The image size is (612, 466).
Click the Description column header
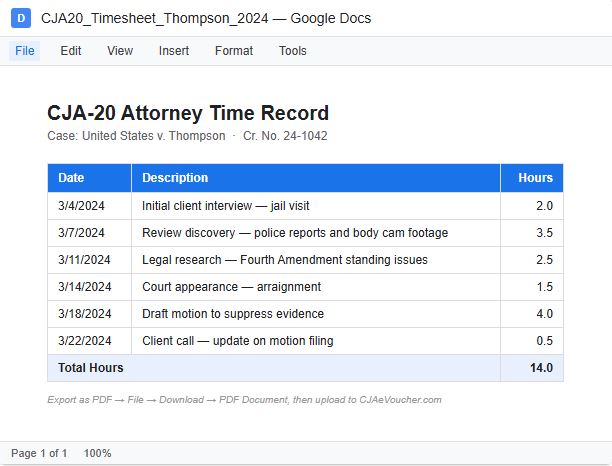(x=316, y=178)
